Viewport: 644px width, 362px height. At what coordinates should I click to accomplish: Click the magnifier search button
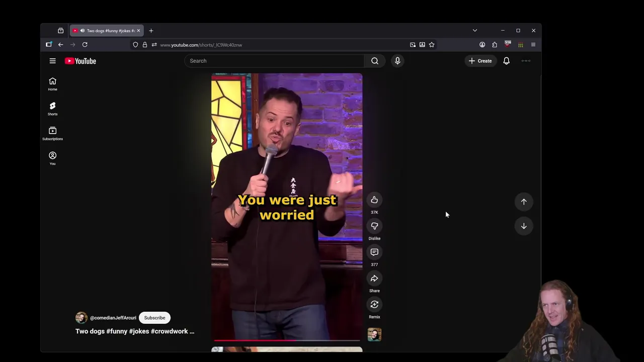tap(375, 61)
